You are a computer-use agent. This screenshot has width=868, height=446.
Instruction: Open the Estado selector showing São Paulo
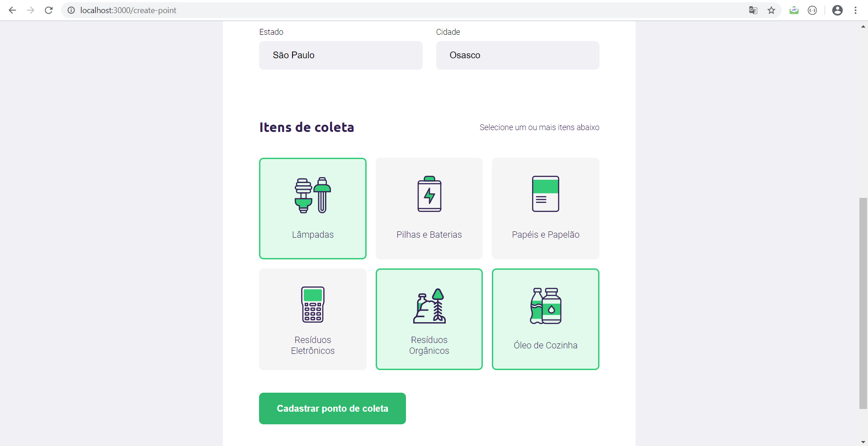click(x=340, y=55)
